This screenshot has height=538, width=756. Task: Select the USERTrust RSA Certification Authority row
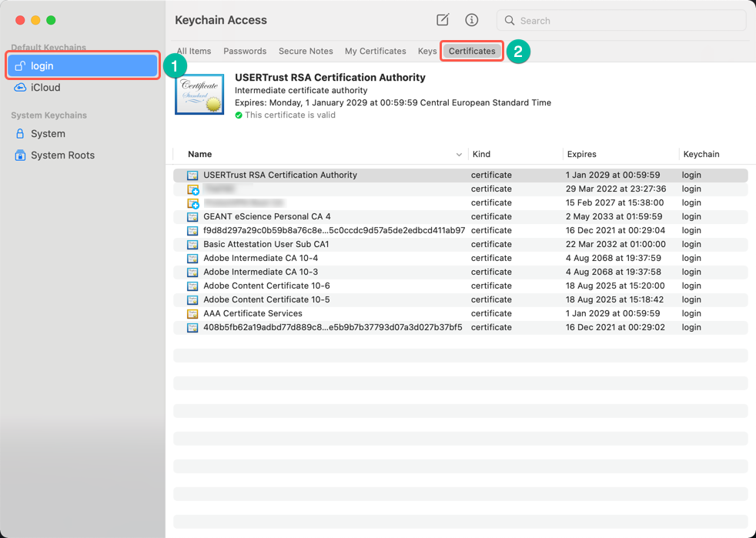[x=460, y=175]
